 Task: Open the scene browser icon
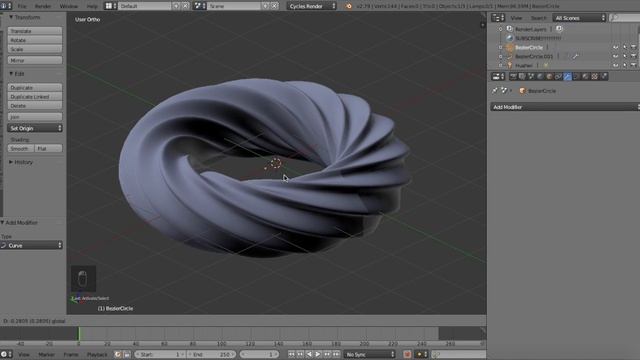coord(200,6)
